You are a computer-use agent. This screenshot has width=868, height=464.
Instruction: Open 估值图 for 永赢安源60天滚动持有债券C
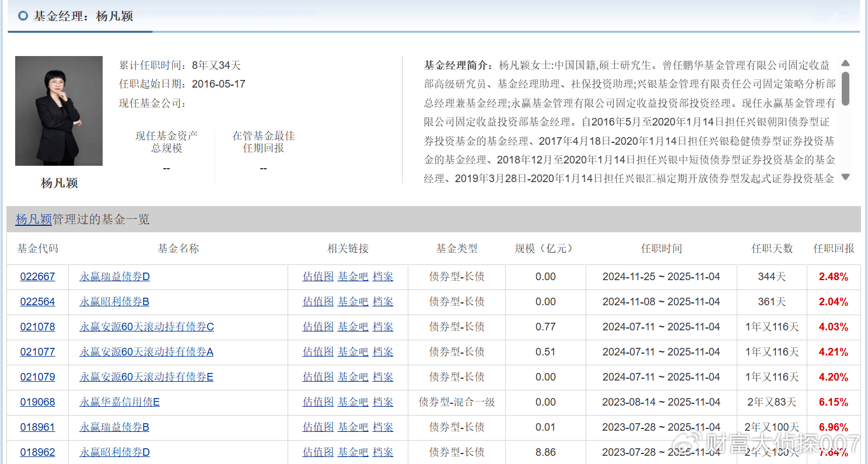pos(318,327)
